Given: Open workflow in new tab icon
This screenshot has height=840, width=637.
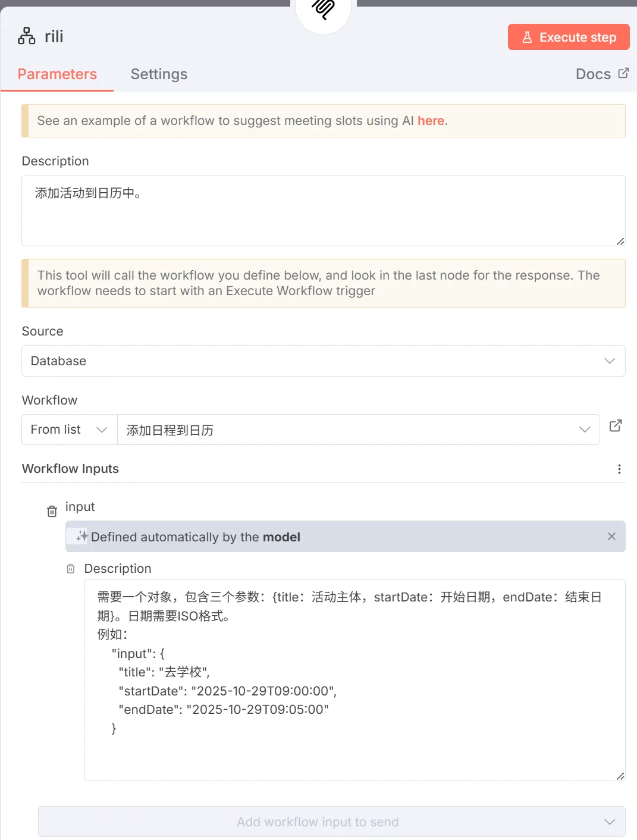Looking at the screenshot, I should point(616,426).
